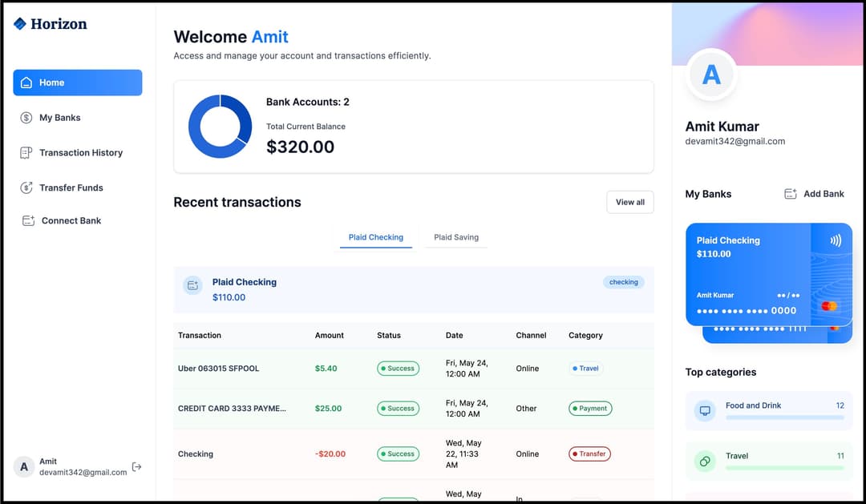Click the View all button
The image size is (866, 504).
coord(630,202)
